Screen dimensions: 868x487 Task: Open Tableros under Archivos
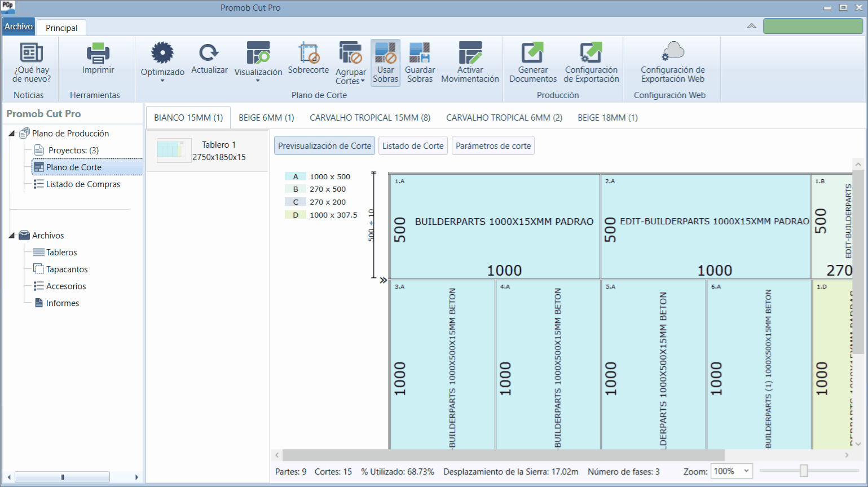click(61, 253)
